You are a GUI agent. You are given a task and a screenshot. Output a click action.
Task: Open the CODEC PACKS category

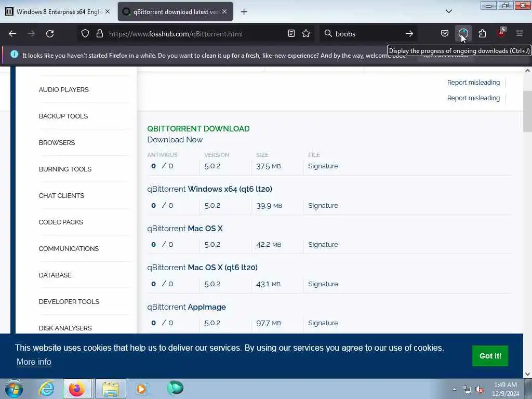[61, 222]
